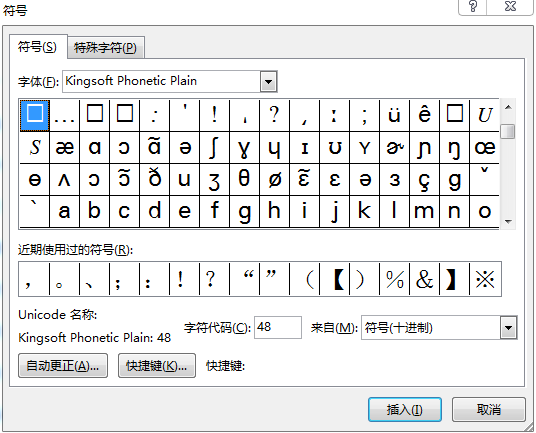The height and width of the screenshot is (433, 536).
Task: Open the 特殊字符(P) tab
Action: [x=105, y=48]
